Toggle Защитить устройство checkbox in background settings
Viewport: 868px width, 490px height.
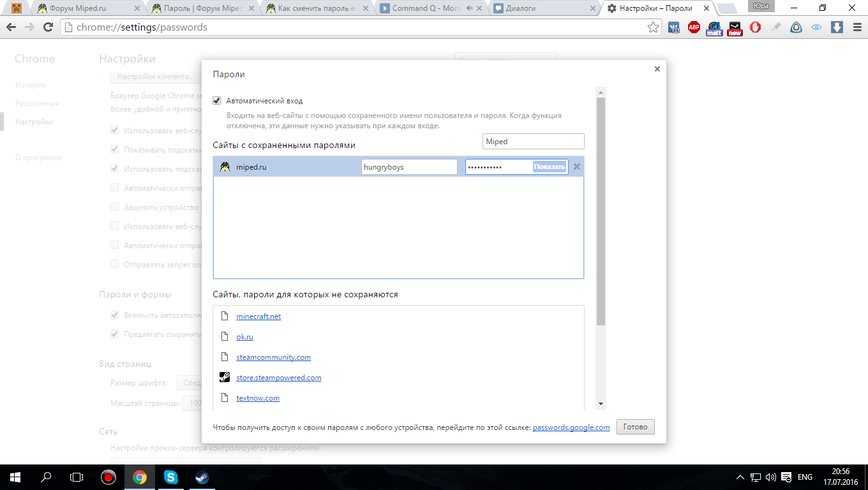click(115, 207)
